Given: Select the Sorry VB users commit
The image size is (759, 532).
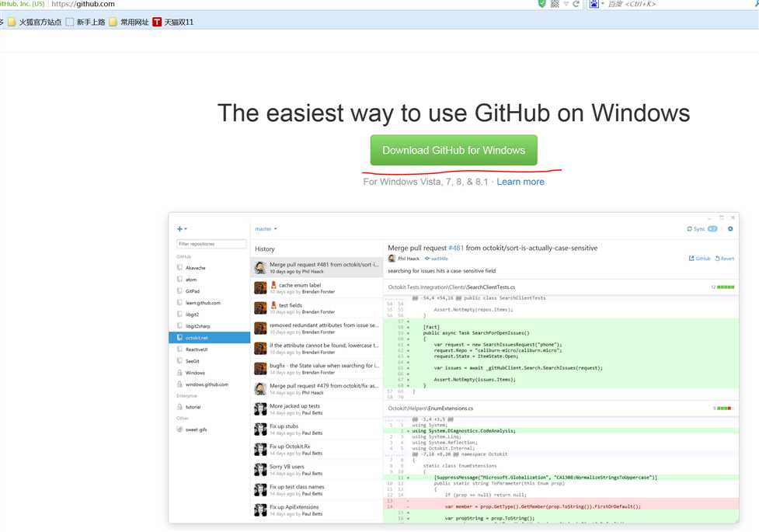Looking at the screenshot, I should point(317,470).
